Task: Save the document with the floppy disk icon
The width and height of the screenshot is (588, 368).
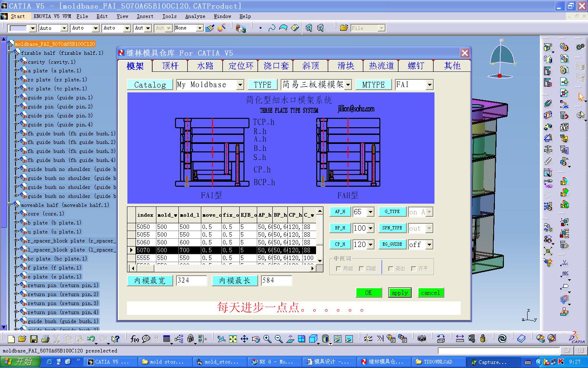Action: [x=33, y=339]
